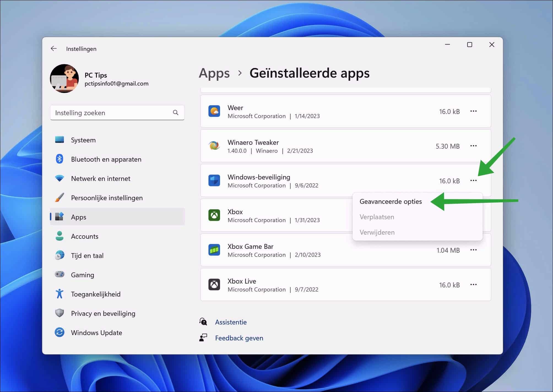
Task: Open Systeem settings category
Action: (117, 140)
